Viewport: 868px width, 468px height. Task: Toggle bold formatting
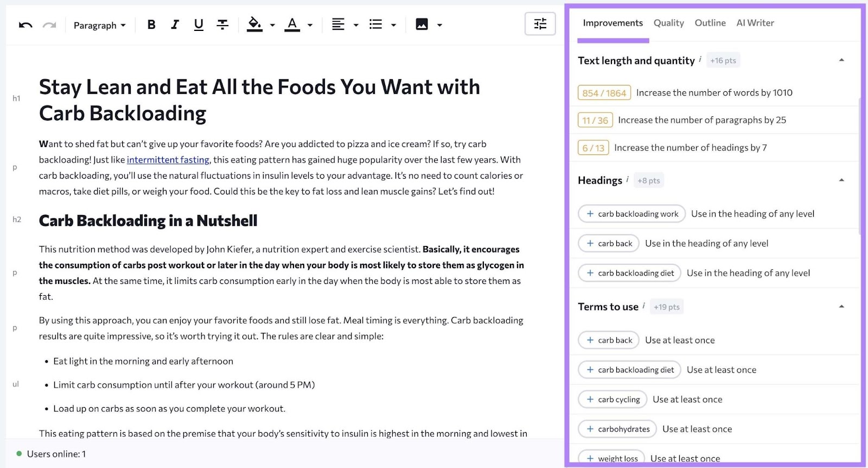tap(151, 24)
